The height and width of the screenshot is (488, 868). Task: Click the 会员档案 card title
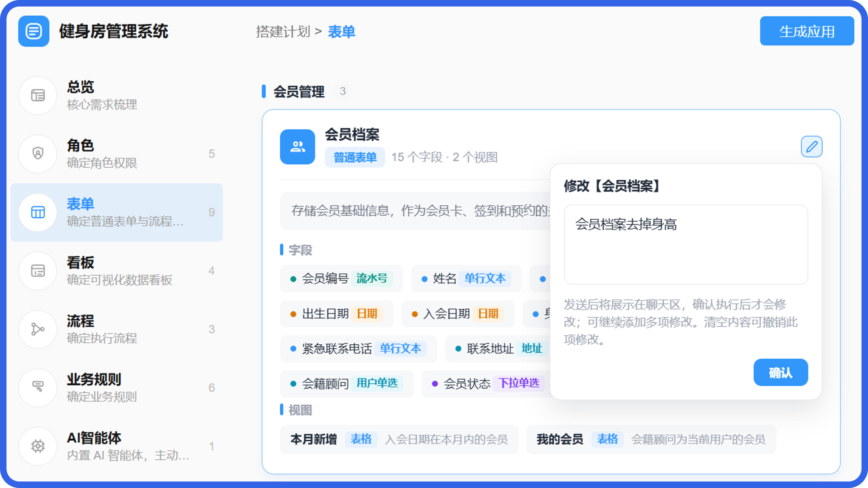352,135
